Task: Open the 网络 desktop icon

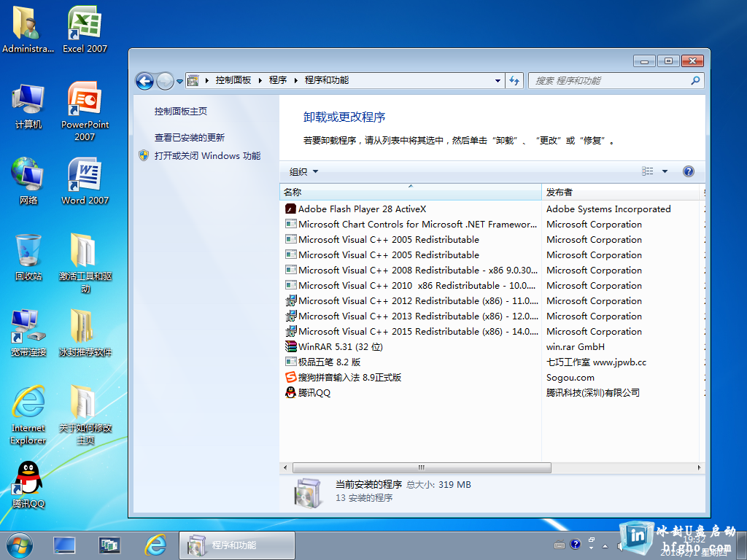Action: click(x=28, y=182)
